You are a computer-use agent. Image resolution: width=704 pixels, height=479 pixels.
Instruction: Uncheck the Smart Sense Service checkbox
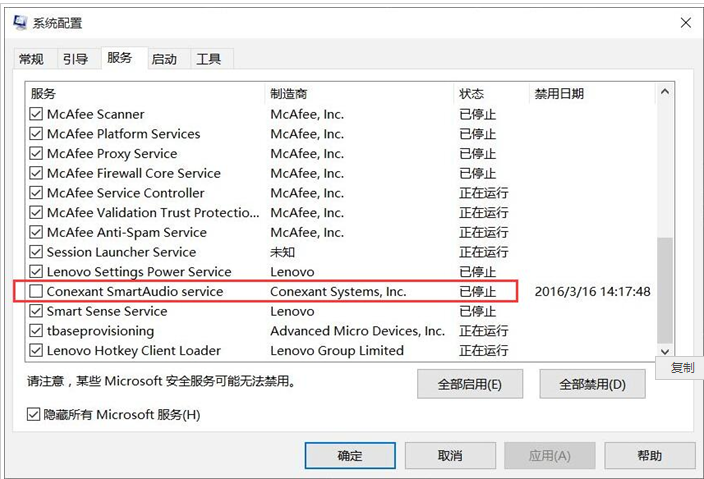[37, 311]
